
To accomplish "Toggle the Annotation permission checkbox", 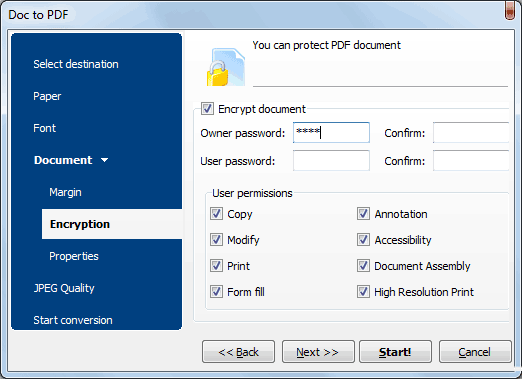I will [363, 214].
